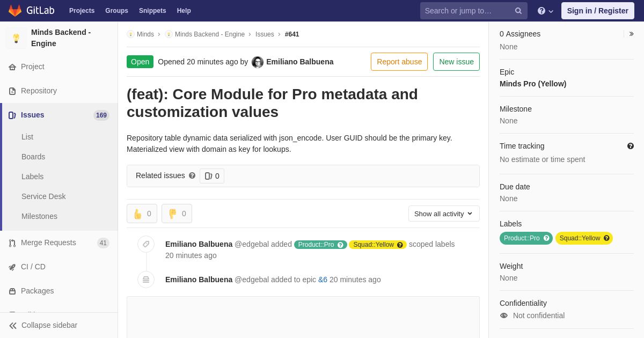
Task: Click the Related issues help icon
Action: 192,175
